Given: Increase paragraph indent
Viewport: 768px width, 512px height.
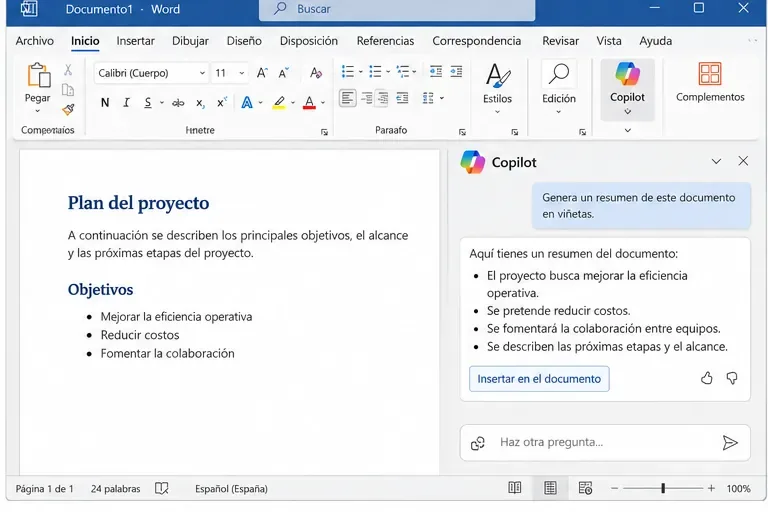Looking at the screenshot, I should pos(456,72).
